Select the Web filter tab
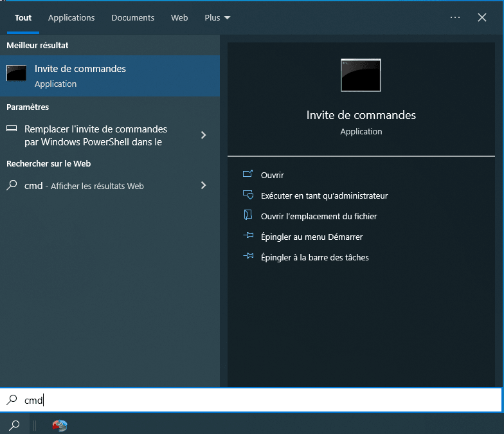504x434 pixels. [x=179, y=17]
